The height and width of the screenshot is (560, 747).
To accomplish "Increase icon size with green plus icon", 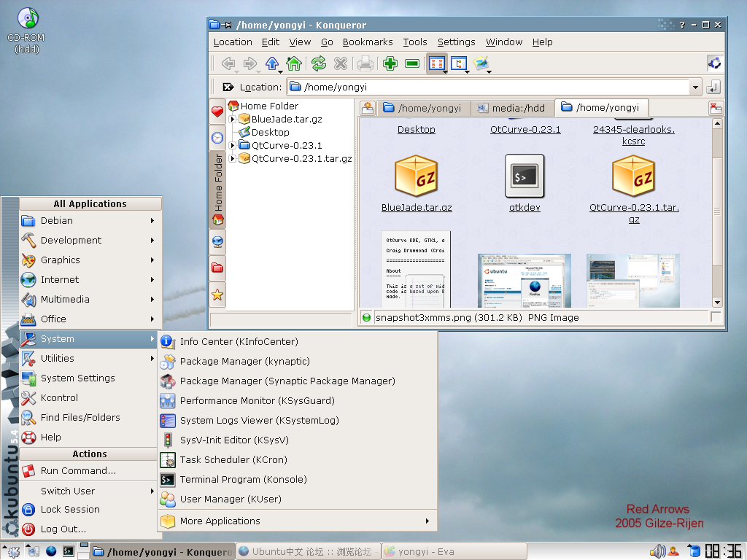I will click(390, 63).
